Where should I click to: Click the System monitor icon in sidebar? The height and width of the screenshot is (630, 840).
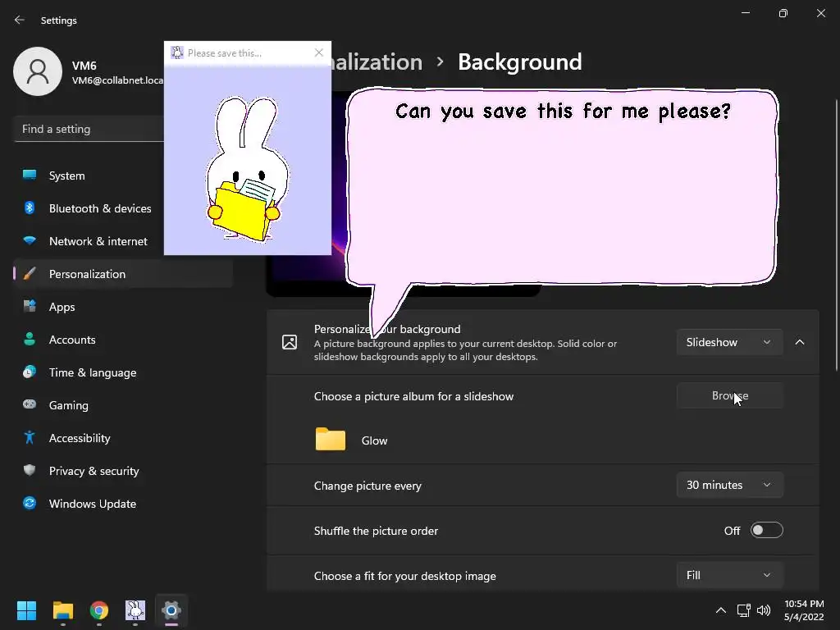30,176
